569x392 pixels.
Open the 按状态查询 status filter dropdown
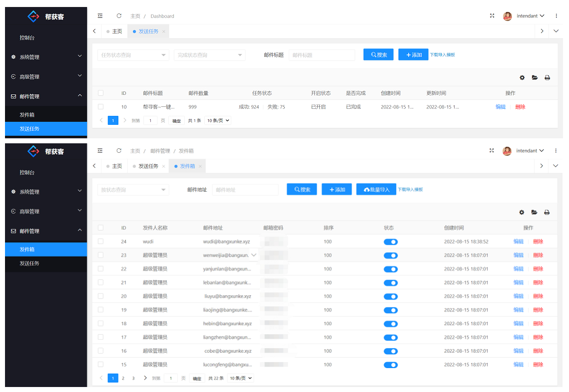[x=133, y=190]
